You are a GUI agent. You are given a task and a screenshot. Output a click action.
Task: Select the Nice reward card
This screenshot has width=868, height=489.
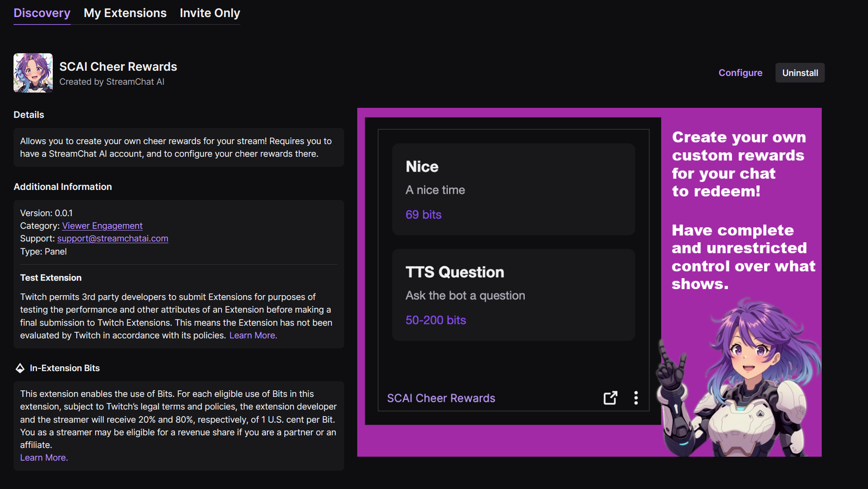(x=513, y=189)
